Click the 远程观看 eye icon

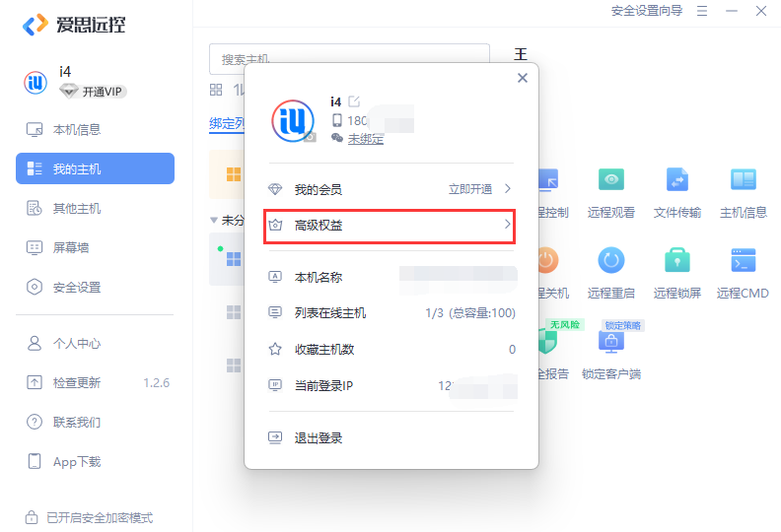(611, 180)
